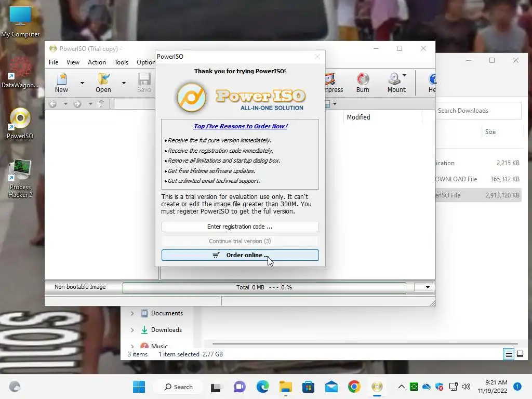Launch Google Chrome from taskbar
This screenshot has width=532, height=399.
click(x=354, y=387)
